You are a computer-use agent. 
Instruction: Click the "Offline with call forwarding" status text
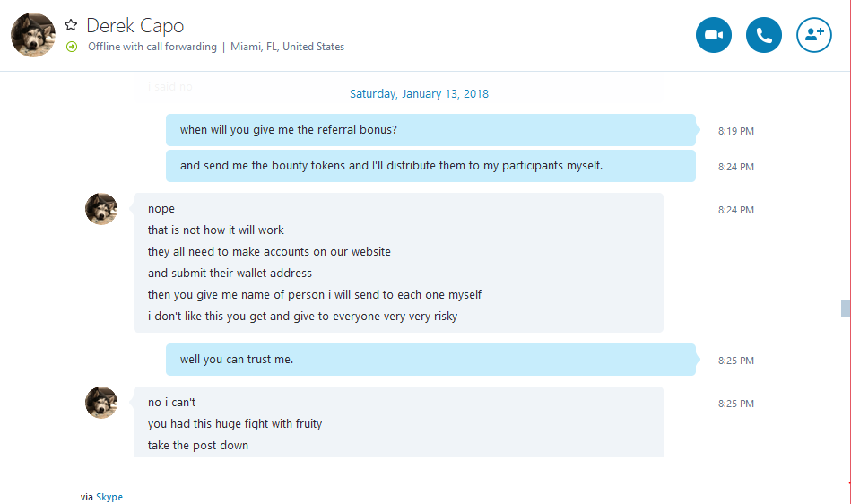152,47
